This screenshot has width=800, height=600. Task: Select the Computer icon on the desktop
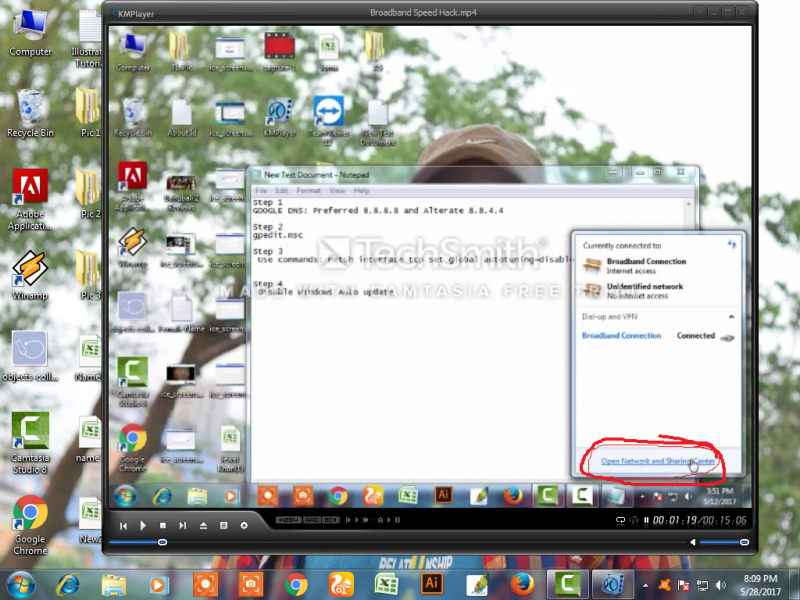[x=30, y=34]
